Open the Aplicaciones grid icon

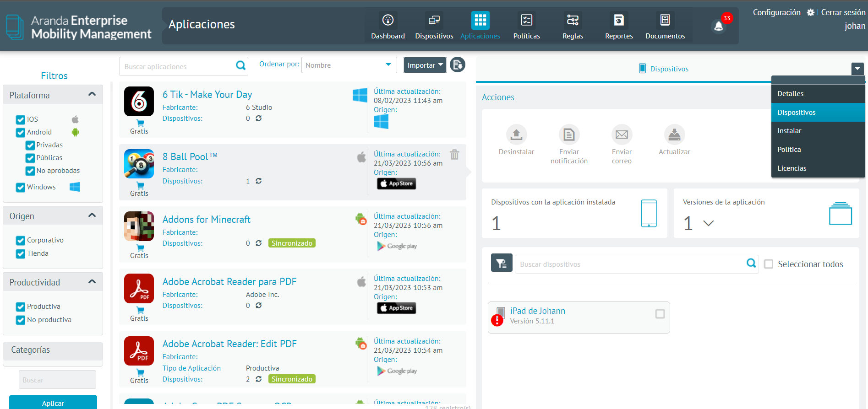click(480, 20)
